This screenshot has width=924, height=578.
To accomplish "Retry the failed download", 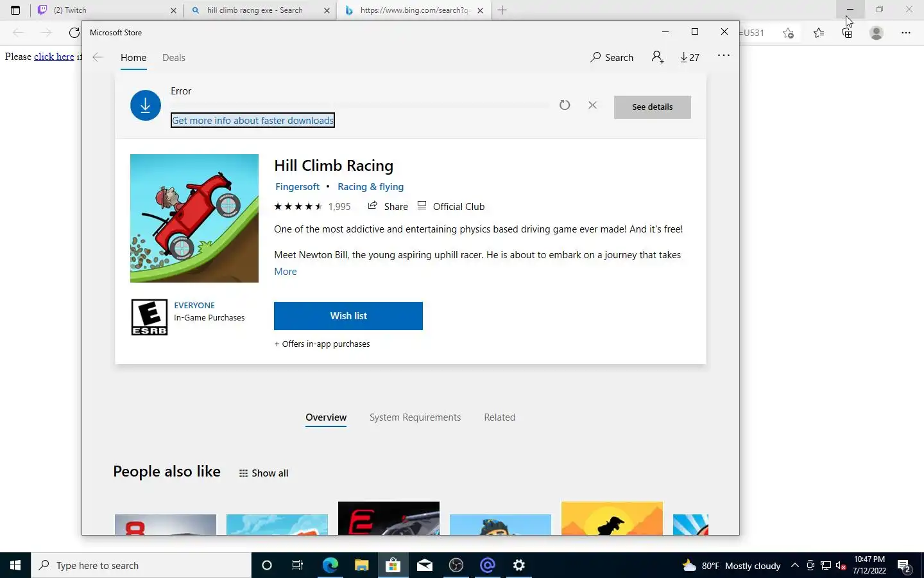I will 565,105.
